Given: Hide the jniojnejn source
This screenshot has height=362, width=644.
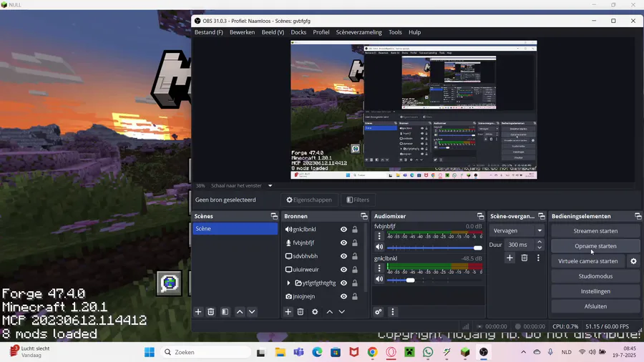Looking at the screenshot, I should pos(343,296).
